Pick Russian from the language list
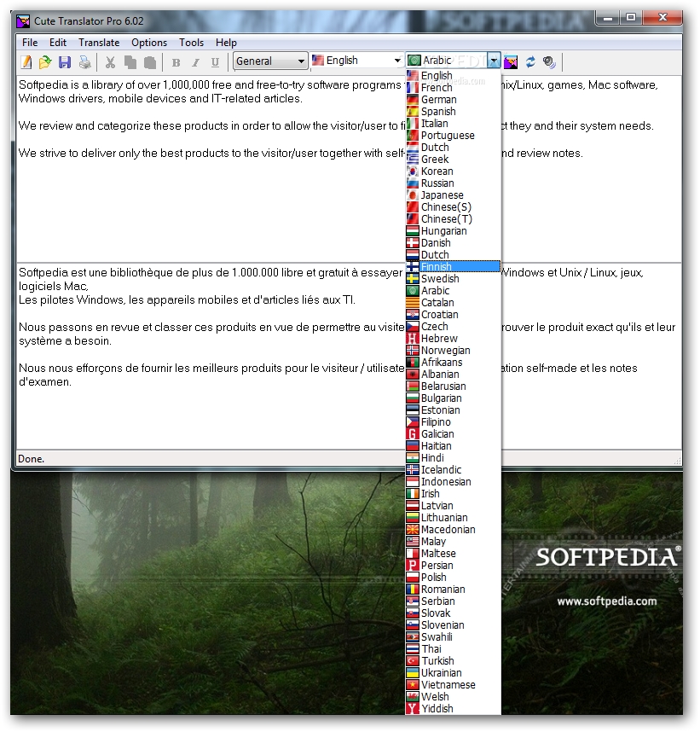 pos(453,183)
